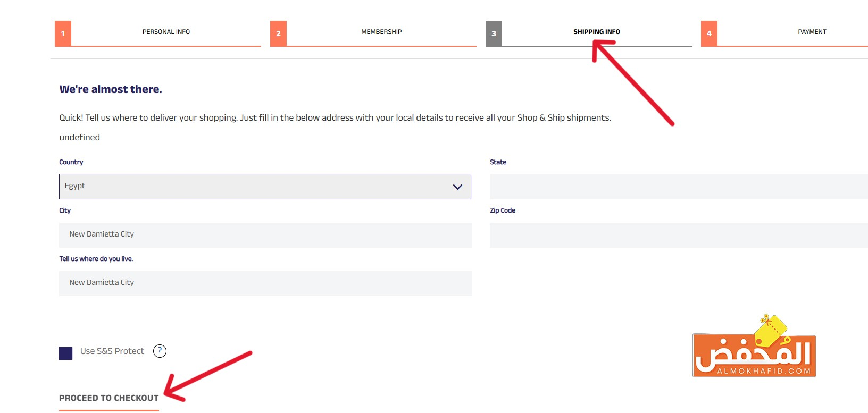Focus the Zip Code input field
This screenshot has width=868, height=413.
[678, 235]
